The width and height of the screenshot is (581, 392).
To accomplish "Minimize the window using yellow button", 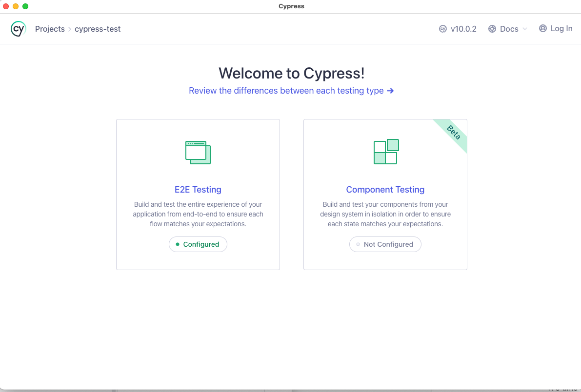I will (x=16, y=6).
